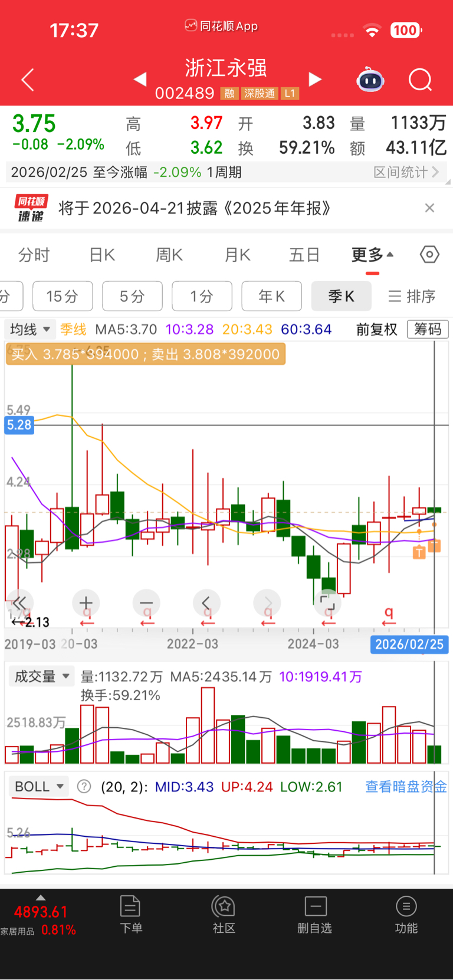Switch to 月K tab
The width and height of the screenshot is (453, 980).
coord(238,255)
